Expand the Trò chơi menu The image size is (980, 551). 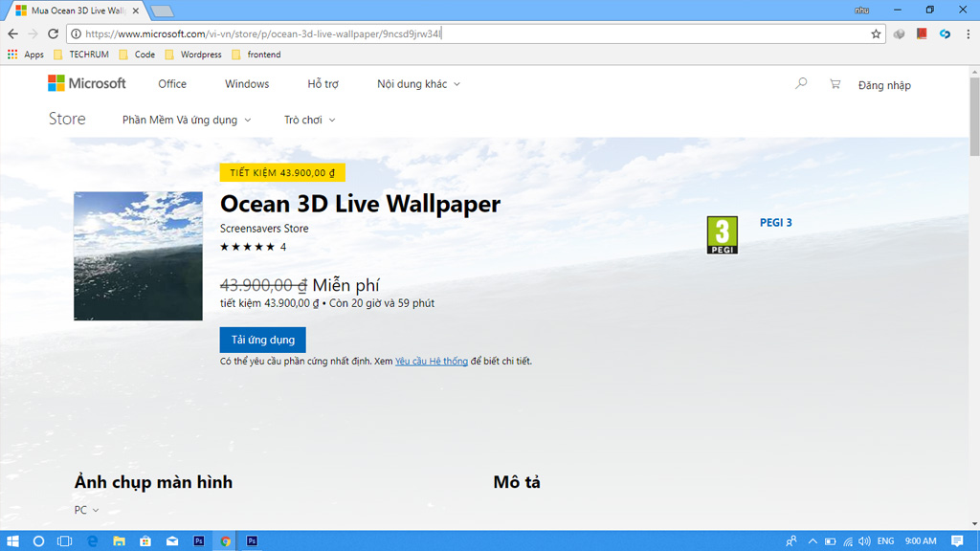point(309,120)
